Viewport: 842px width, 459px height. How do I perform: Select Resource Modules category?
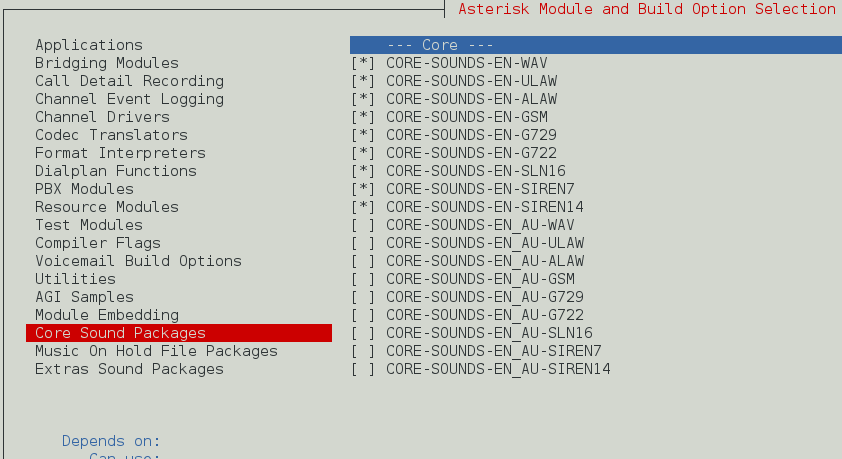[107, 207]
